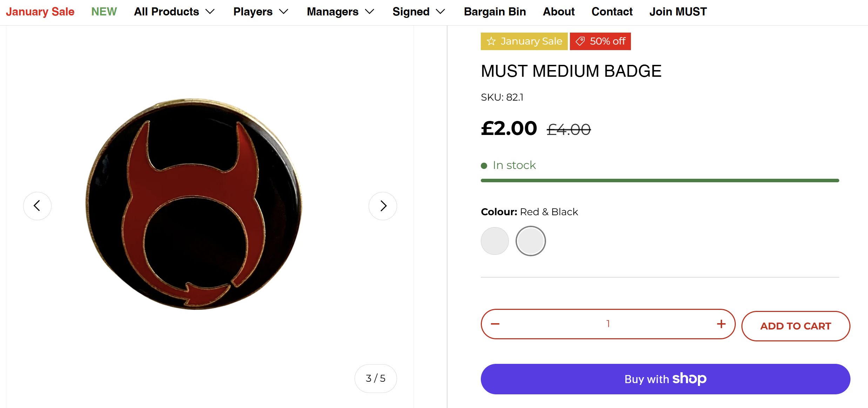Visit the Bargain Bin section

[x=494, y=12]
